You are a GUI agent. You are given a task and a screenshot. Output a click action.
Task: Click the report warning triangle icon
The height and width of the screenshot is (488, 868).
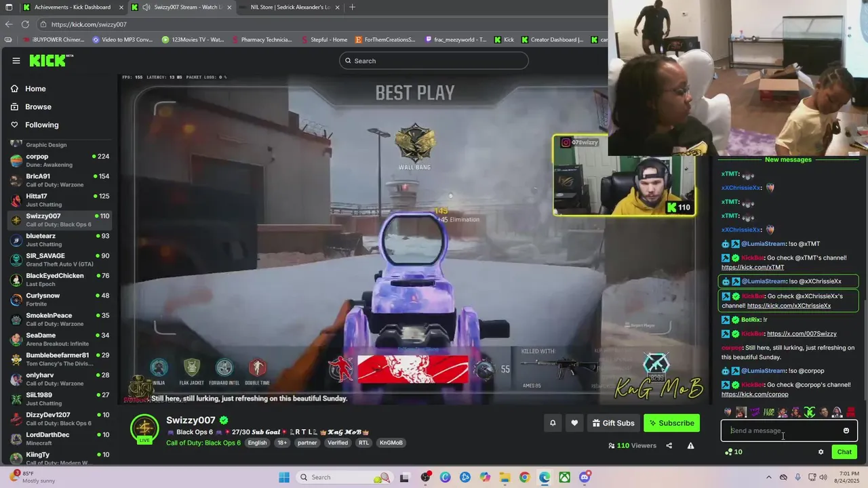point(690,445)
